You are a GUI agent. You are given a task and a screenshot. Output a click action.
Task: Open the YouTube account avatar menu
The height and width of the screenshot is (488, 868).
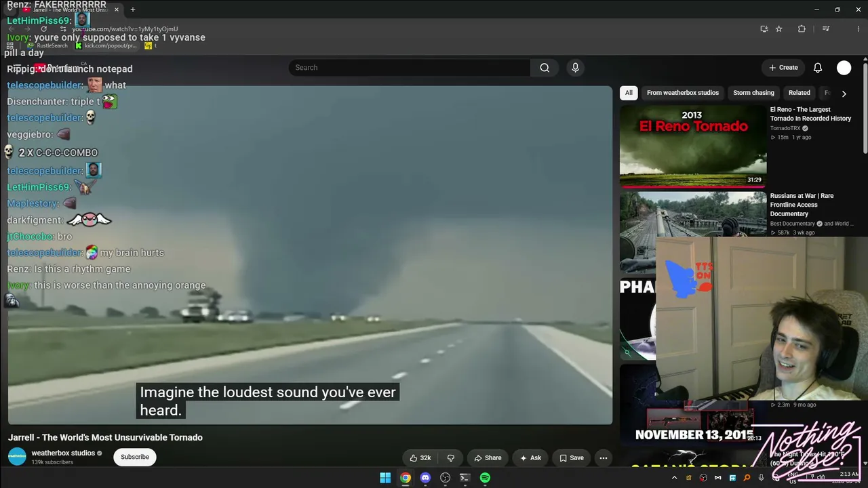(844, 68)
